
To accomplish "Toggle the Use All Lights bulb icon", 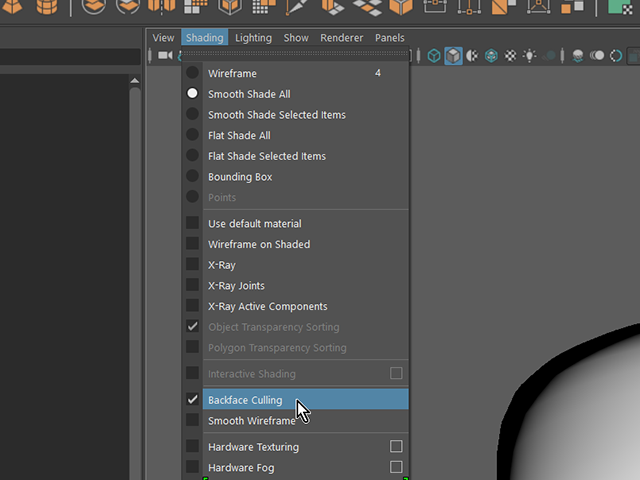I will tap(529, 56).
